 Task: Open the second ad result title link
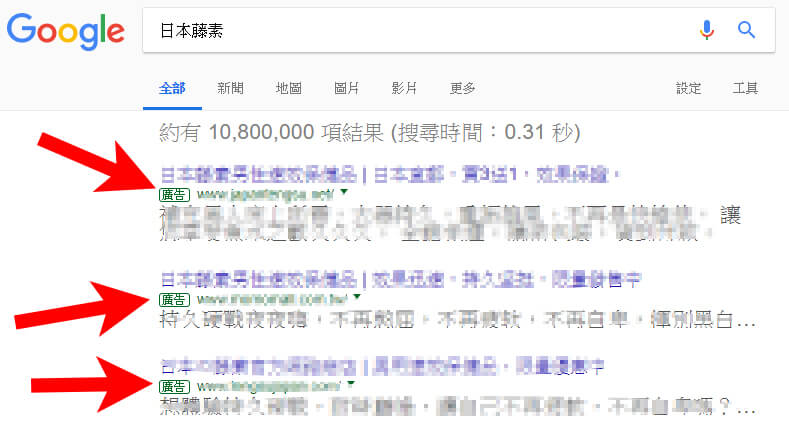click(x=401, y=279)
